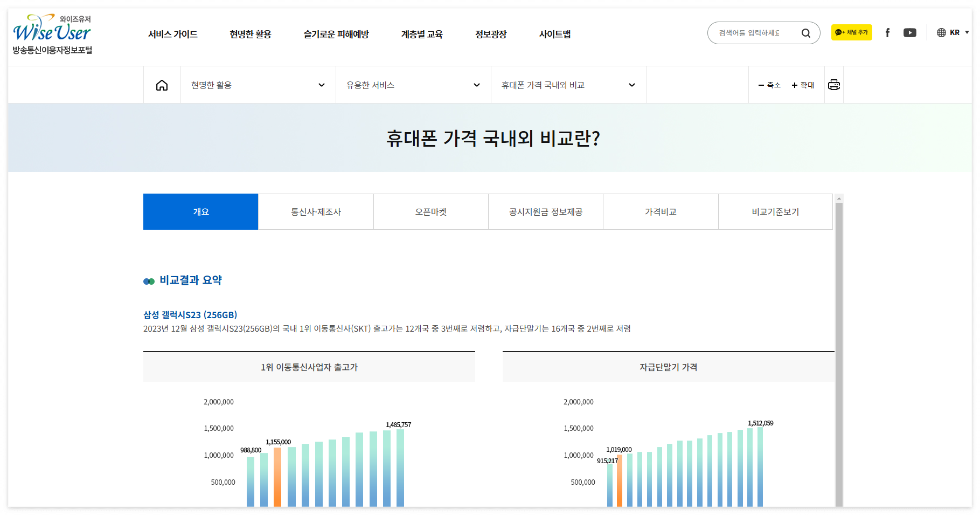This screenshot has height=515, width=980.
Task: Open the 슬기로운 피해예방 menu
Action: point(336,34)
